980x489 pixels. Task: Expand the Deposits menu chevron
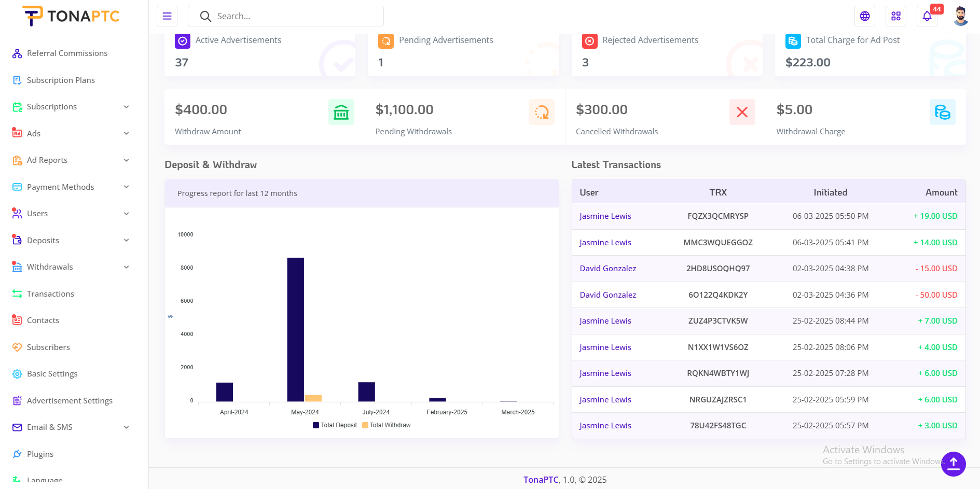[126, 241]
